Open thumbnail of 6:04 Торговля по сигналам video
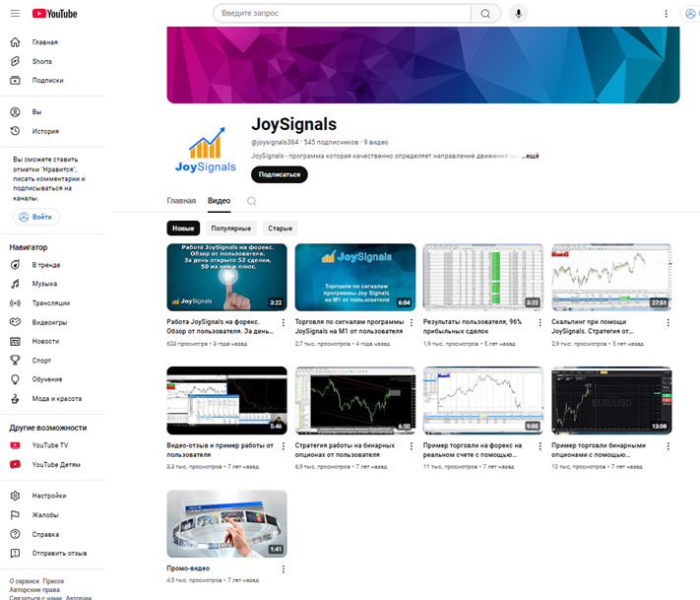Screen dimensions: 700x600 (x=354, y=277)
